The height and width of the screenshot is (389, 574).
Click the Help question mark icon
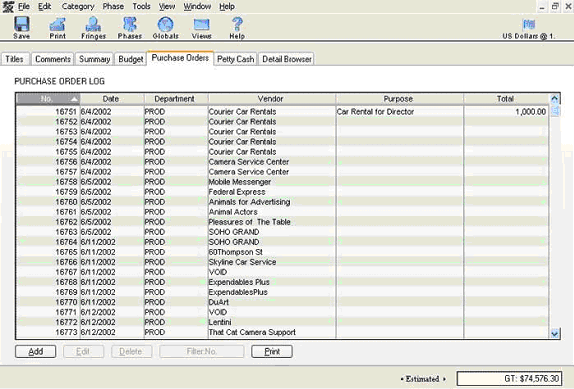tap(237, 27)
